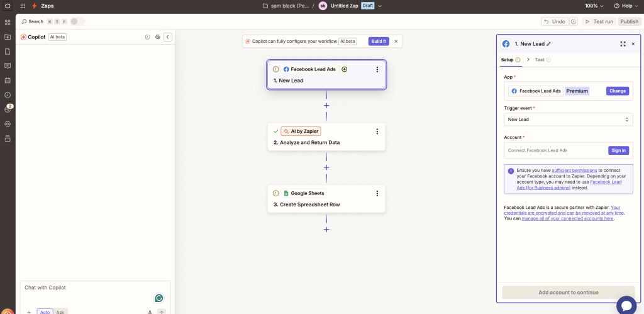
Task: Click the Build it button
Action: pyautogui.click(x=379, y=41)
